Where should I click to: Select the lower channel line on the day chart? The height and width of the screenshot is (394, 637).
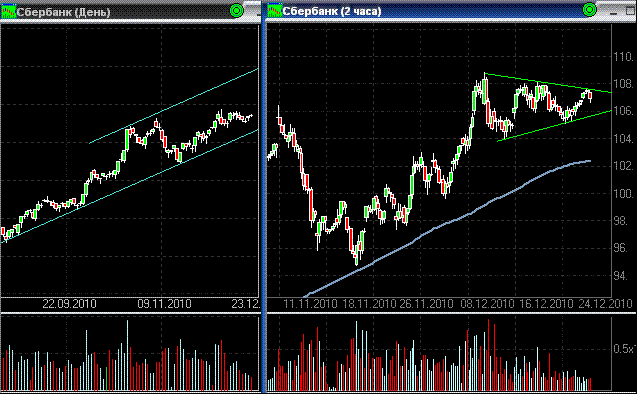tap(130, 186)
